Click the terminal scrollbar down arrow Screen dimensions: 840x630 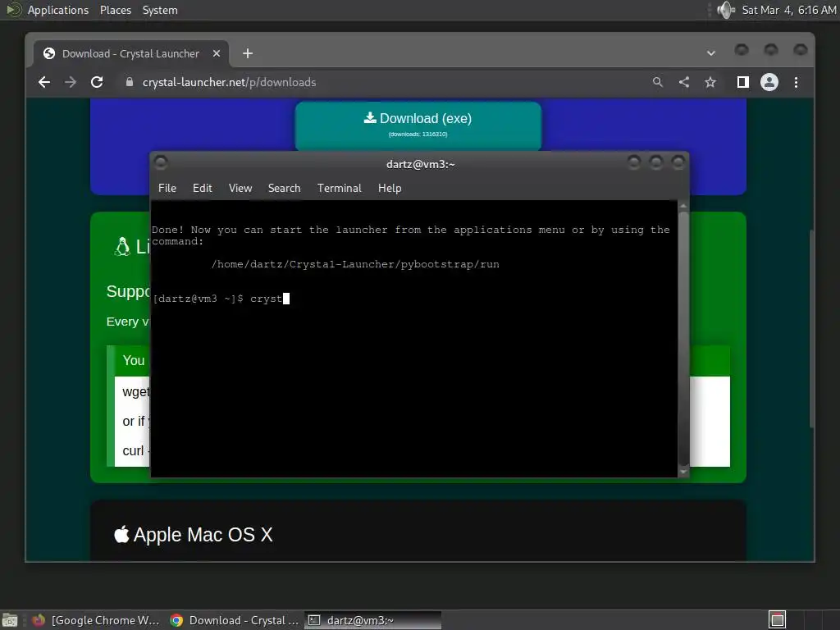point(683,472)
